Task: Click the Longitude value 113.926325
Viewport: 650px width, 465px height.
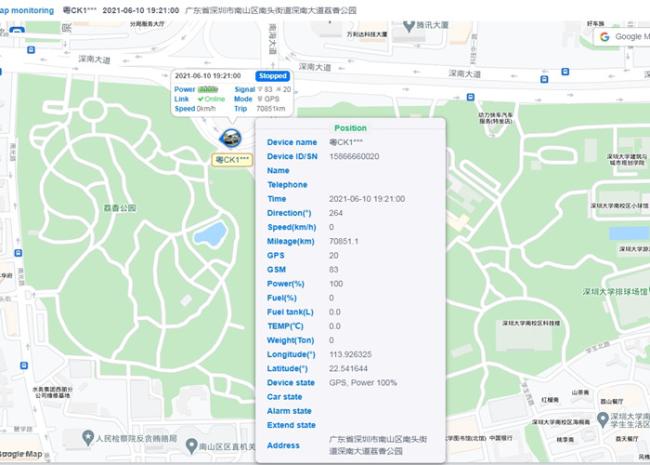Action: (351, 354)
